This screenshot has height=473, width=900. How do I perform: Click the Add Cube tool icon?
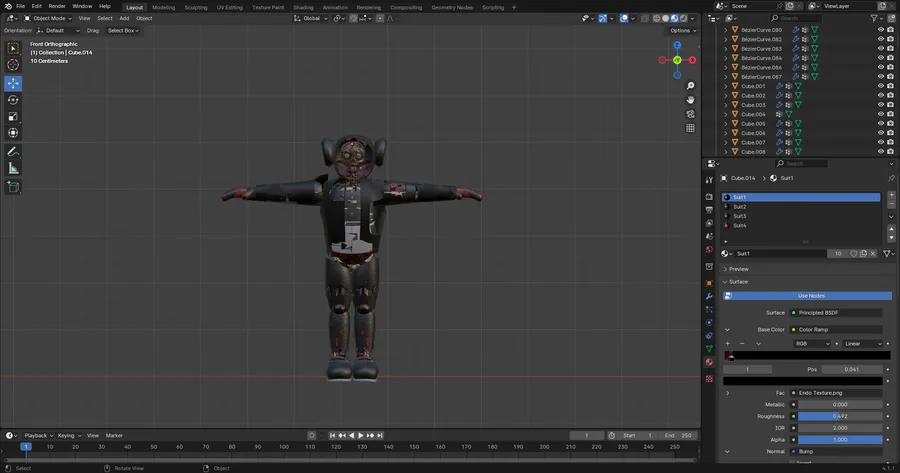[13, 186]
